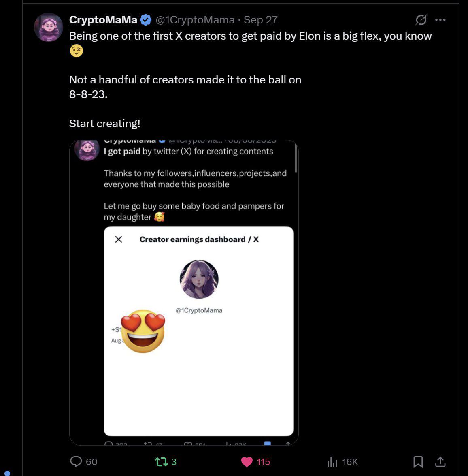Open the three-dot more options menu
The width and height of the screenshot is (468, 476).
click(440, 19)
